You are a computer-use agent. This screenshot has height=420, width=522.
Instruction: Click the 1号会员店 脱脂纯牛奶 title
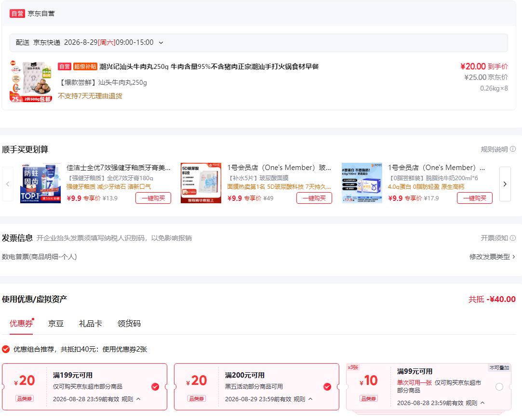coord(436,168)
